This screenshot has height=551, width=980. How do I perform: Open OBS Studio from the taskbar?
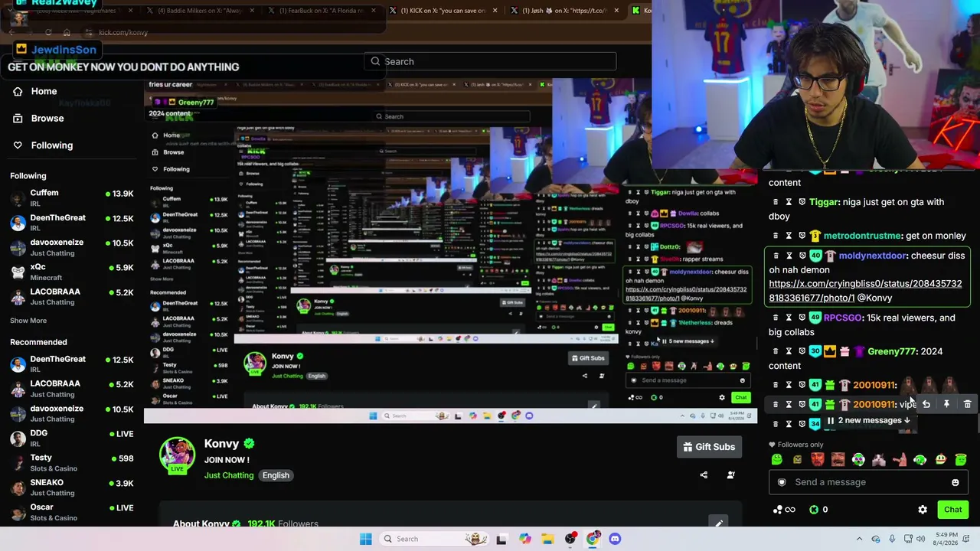point(570,539)
